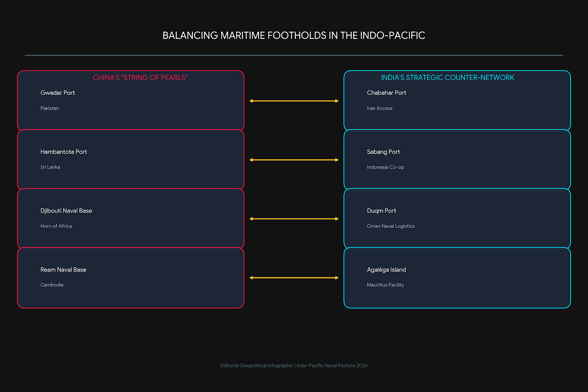Click the 'Mauritius Facility' subtitle
This screenshot has height=392, width=588.
click(386, 285)
